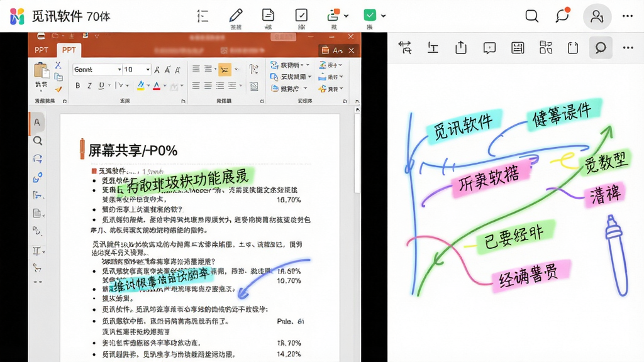
Task: Select the blue pen drawing on whiteboard
Action: pos(616,255)
